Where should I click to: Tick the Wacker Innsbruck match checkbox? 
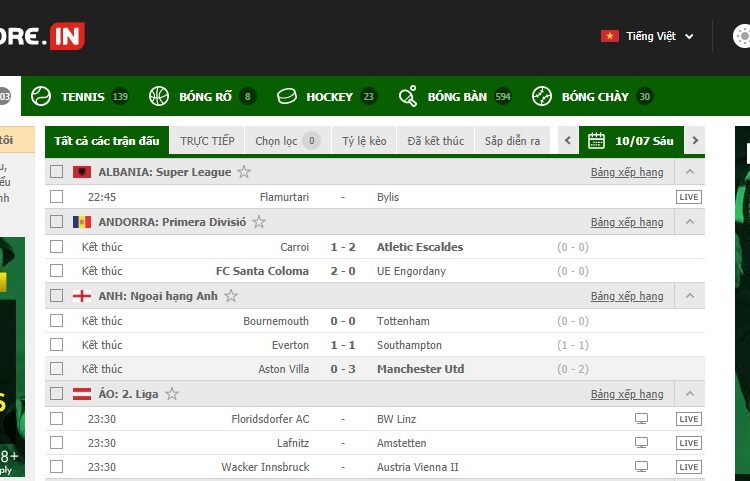click(x=56, y=467)
